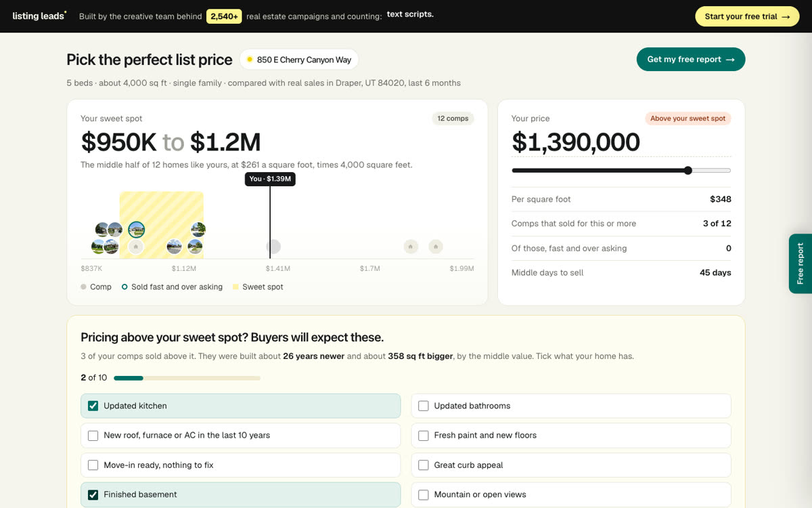The height and width of the screenshot is (508, 812).
Task: Click the price slider handle
Action: [688, 171]
